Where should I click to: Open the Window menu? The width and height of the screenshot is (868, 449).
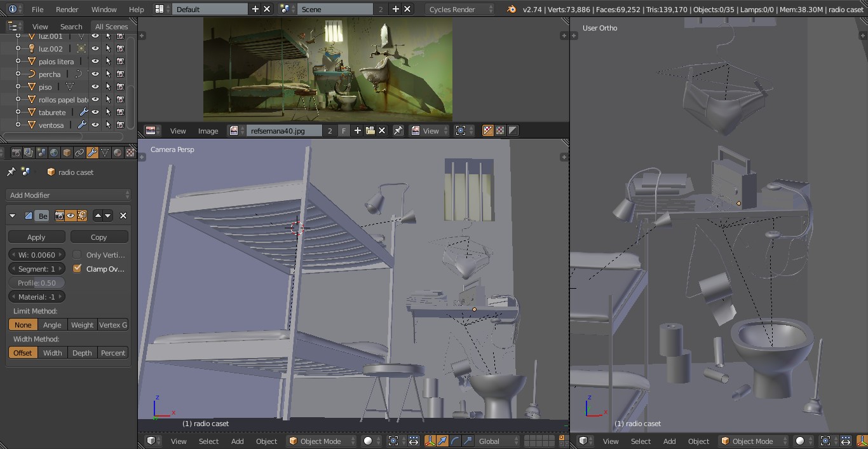pyautogui.click(x=104, y=9)
